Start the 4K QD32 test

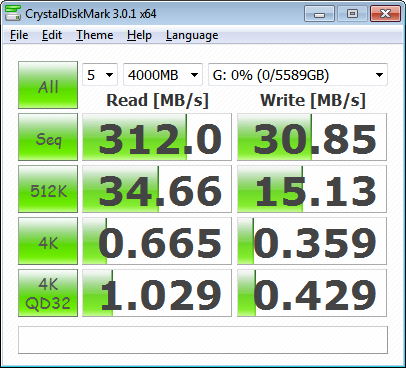pos(48,293)
